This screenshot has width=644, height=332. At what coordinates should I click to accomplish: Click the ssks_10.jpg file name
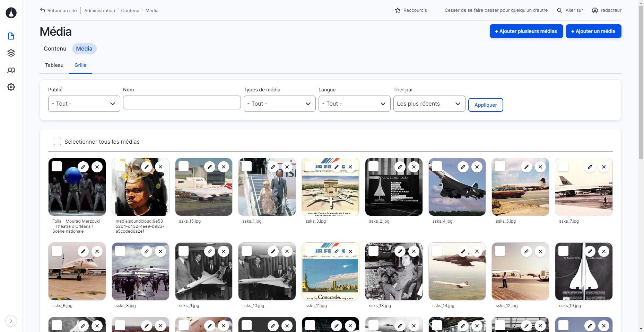click(253, 306)
